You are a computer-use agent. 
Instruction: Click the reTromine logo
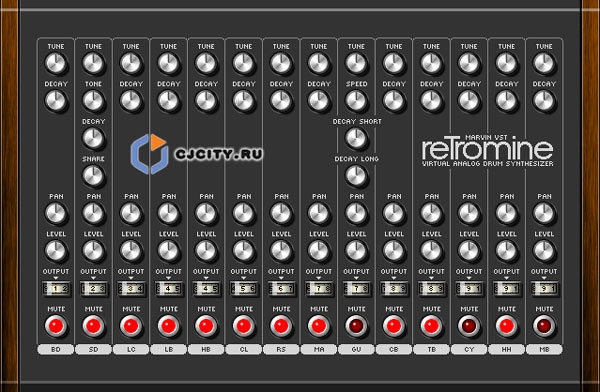488,151
